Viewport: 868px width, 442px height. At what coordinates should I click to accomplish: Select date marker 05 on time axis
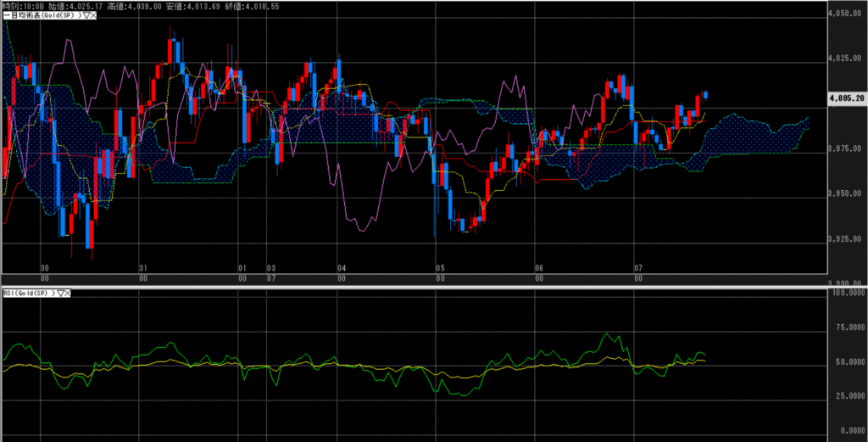point(438,267)
